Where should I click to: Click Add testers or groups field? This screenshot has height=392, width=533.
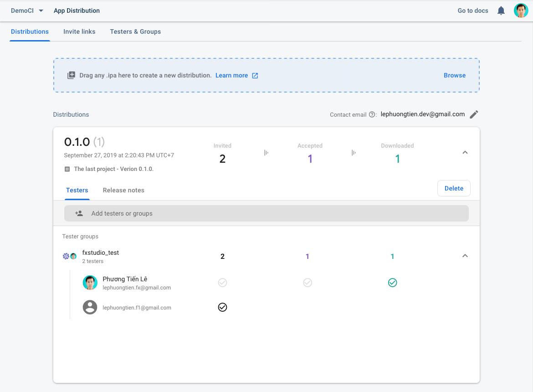coord(266,213)
